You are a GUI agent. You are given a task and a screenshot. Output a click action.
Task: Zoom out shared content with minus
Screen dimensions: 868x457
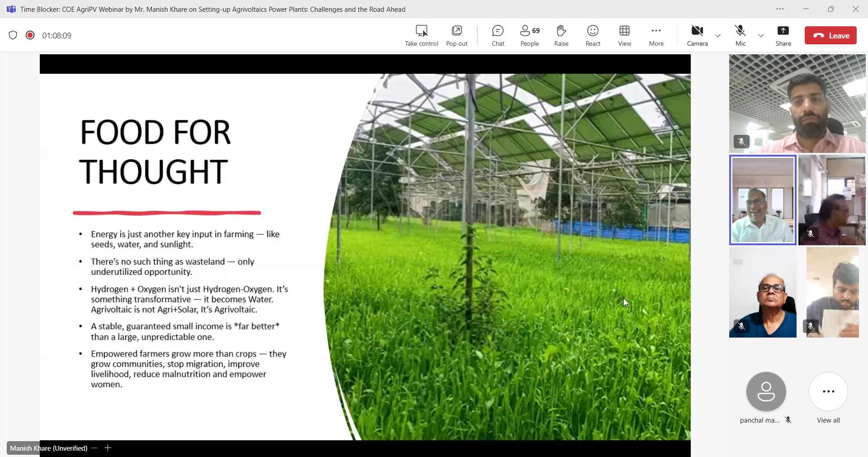tap(94, 448)
